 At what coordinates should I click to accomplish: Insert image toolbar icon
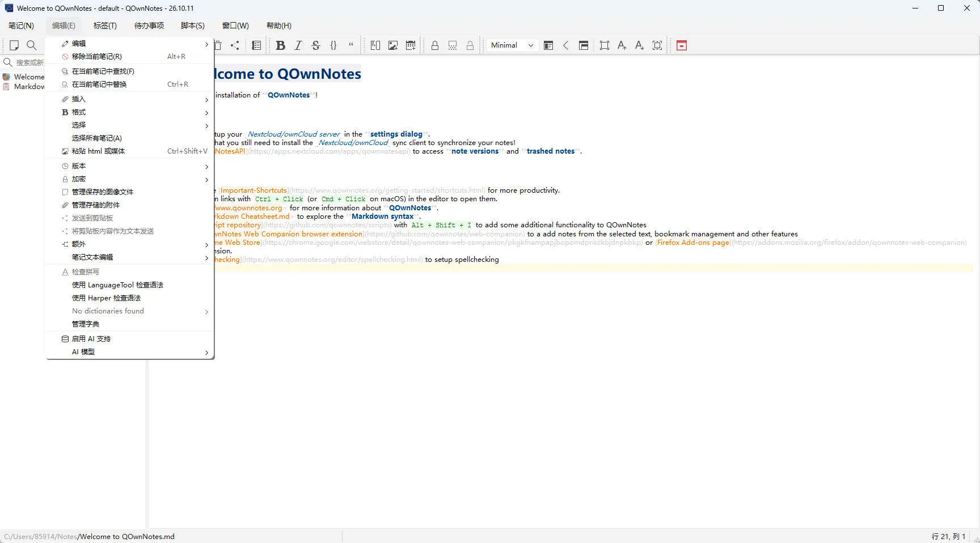coord(393,45)
